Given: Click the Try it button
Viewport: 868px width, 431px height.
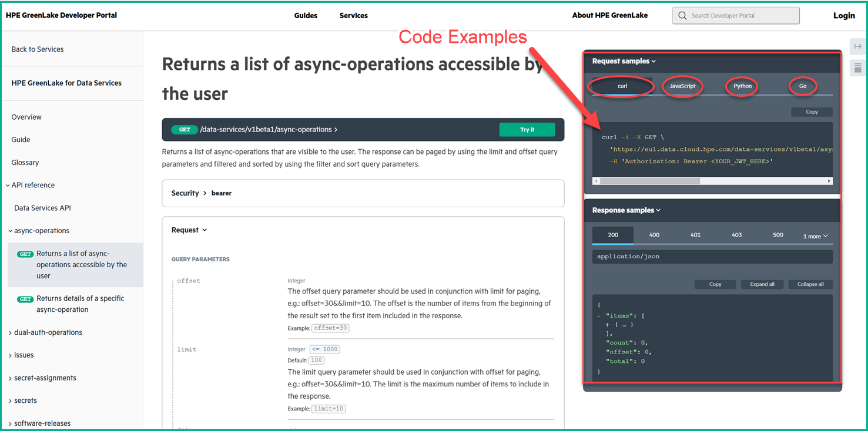Looking at the screenshot, I should coord(527,130).
